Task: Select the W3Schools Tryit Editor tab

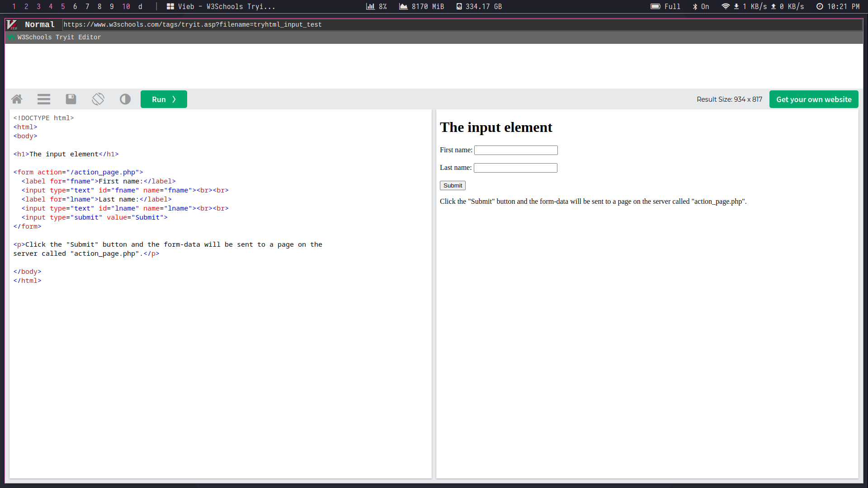Action: click(59, 37)
